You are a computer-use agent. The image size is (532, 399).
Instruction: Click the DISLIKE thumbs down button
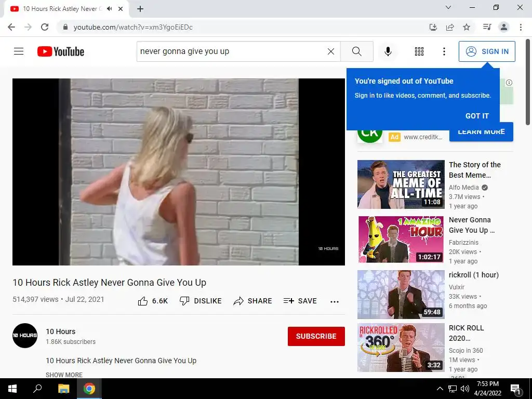(x=201, y=301)
